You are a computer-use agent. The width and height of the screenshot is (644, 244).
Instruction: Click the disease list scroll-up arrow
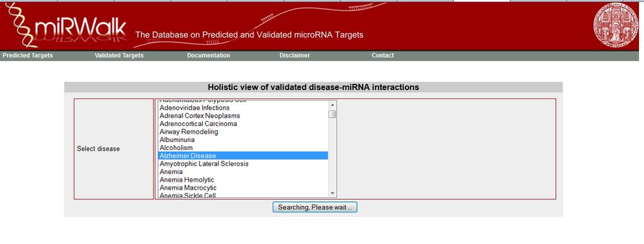pyautogui.click(x=332, y=105)
